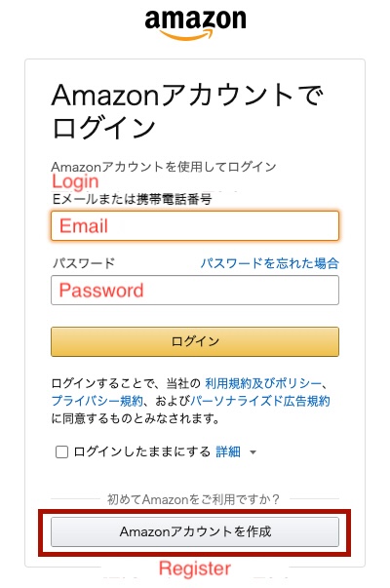
Task: Click the red Register annotation text
Action: pos(195,568)
